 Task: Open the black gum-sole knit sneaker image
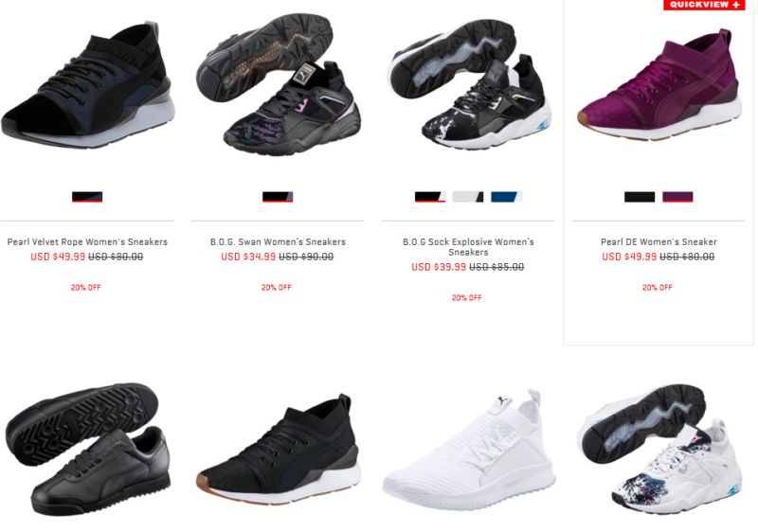[x=278, y=449]
